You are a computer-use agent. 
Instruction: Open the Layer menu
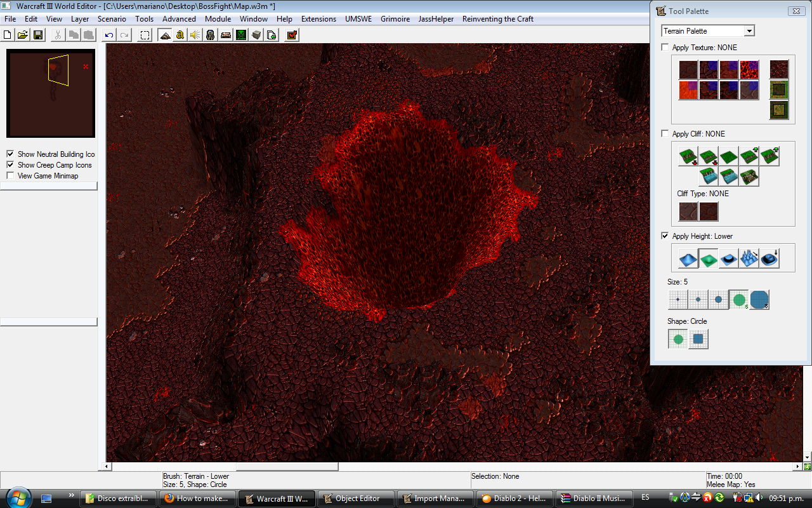[80, 19]
